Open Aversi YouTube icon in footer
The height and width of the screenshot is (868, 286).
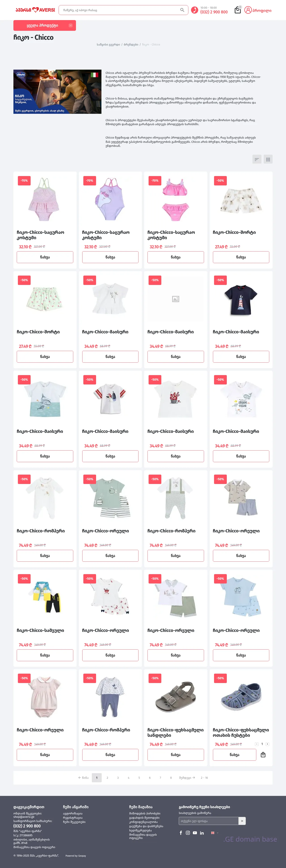pos(195,833)
